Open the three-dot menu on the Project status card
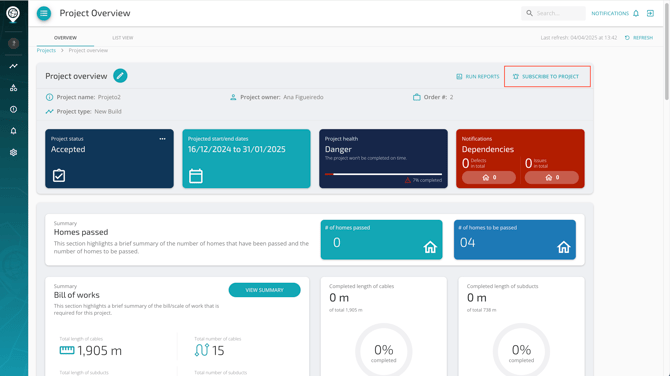The width and height of the screenshot is (670, 376). click(x=162, y=139)
